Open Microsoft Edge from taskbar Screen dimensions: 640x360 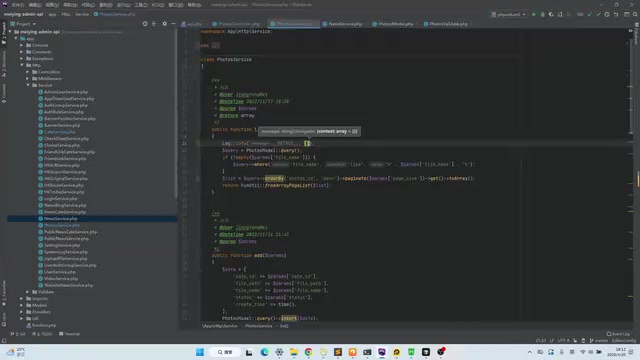(264, 352)
